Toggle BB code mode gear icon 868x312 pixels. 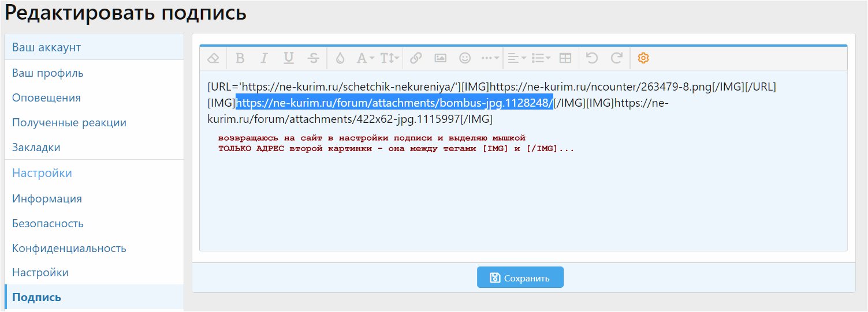(x=643, y=58)
